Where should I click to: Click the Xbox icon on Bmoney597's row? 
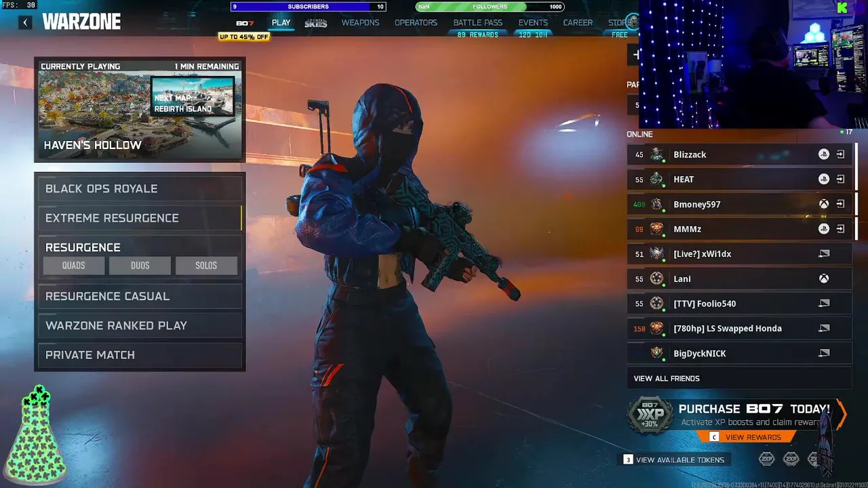[823, 204]
